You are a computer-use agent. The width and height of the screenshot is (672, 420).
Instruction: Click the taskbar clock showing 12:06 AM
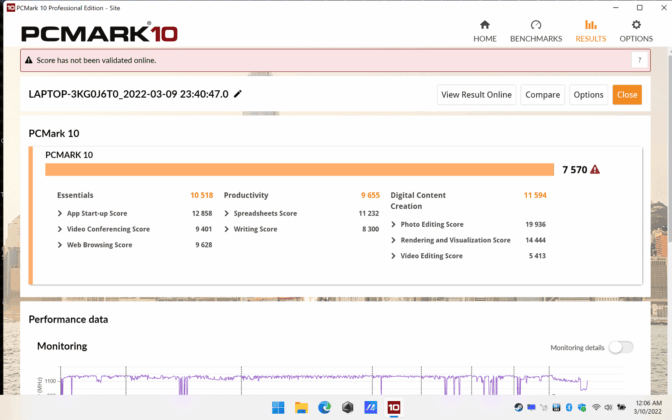(x=648, y=407)
